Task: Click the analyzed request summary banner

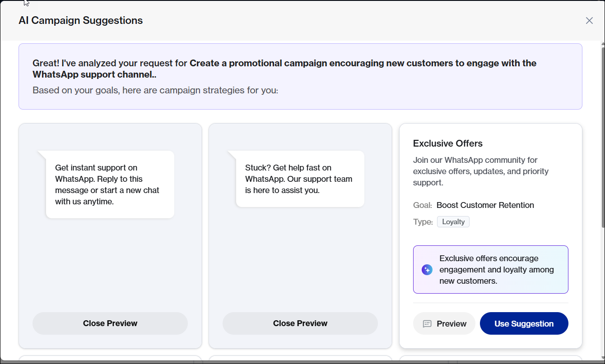Action: [x=300, y=76]
